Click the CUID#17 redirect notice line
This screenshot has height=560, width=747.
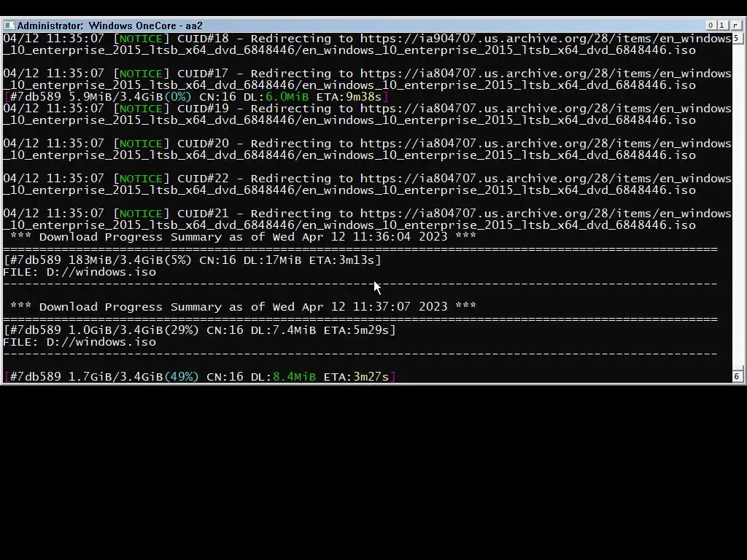(368, 79)
